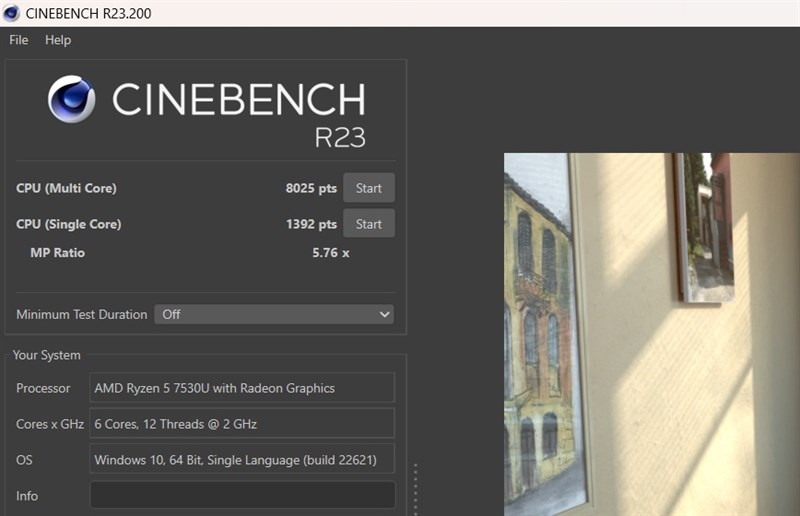Screen dimensions: 800x516
Task: Click the 5.76 x MP Ratio value
Action: pyautogui.click(x=331, y=253)
